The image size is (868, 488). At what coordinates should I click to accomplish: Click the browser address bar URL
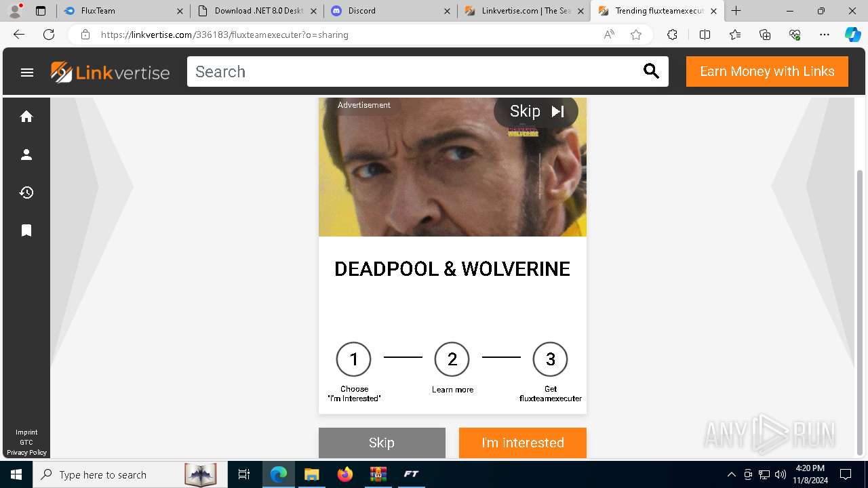224,35
